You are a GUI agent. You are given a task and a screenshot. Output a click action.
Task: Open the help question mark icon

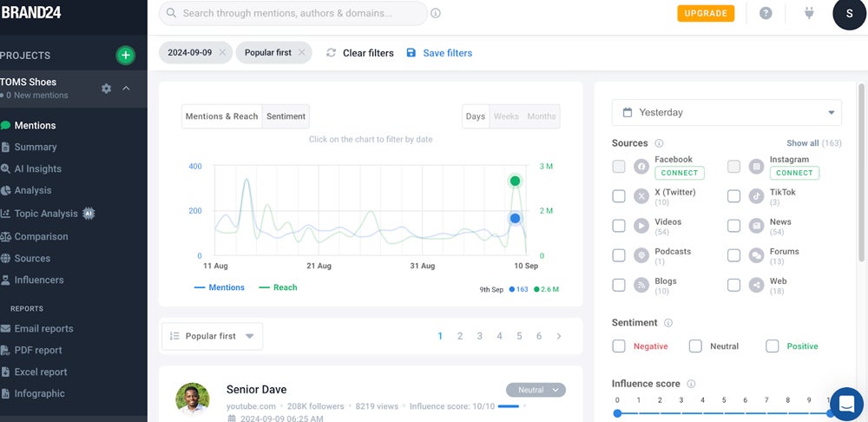click(x=766, y=13)
